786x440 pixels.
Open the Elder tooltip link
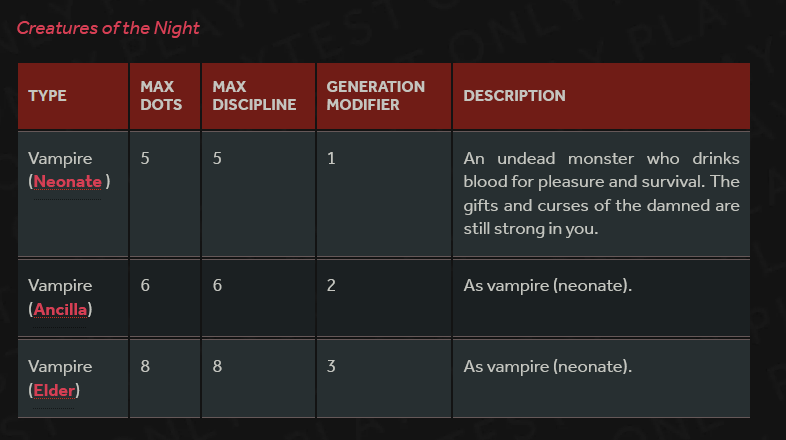54,390
